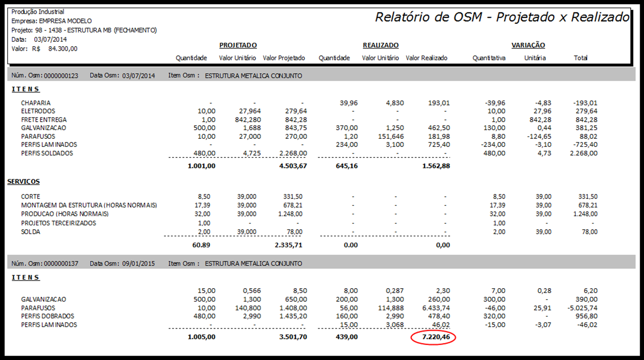
Task: Click the realized unit value 3,068
Action: (395, 325)
